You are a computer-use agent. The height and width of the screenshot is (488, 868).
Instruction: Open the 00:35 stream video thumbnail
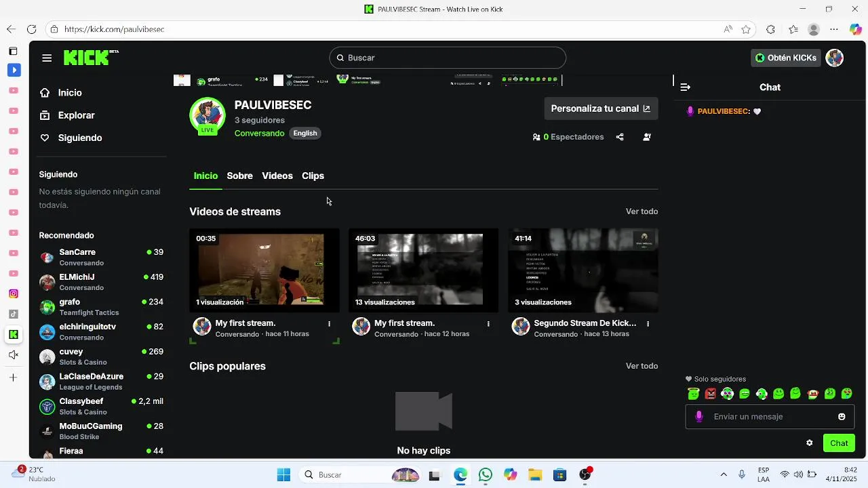264,270
